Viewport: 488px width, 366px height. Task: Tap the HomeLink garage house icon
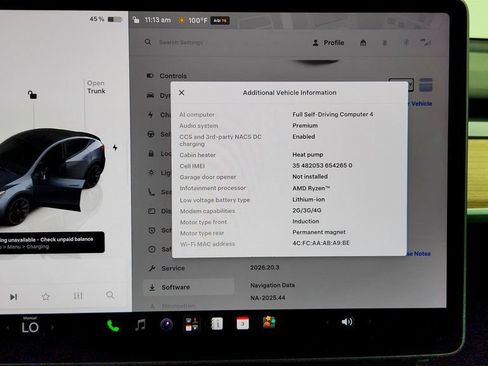(363, 43)
